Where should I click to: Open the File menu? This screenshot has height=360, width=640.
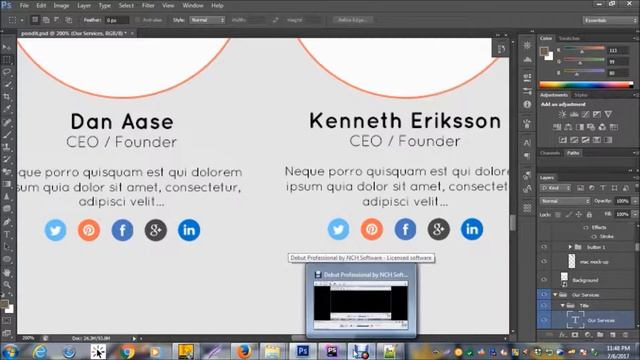coord(24,6)
